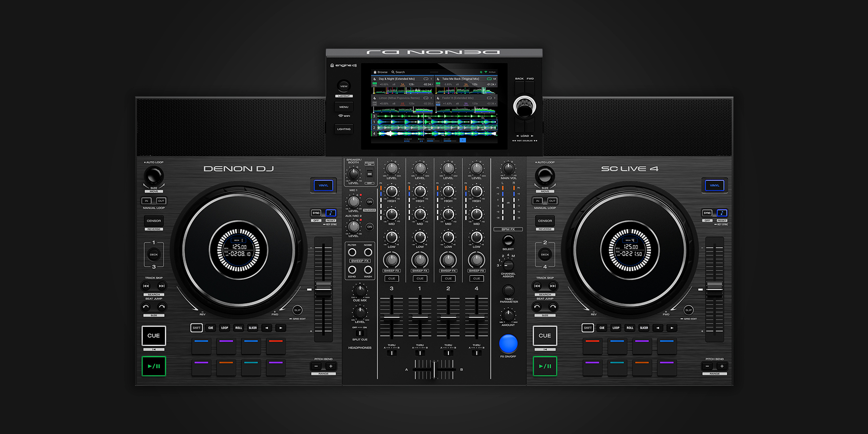Open the MENU button beside the screen

[x=344, y=107]
